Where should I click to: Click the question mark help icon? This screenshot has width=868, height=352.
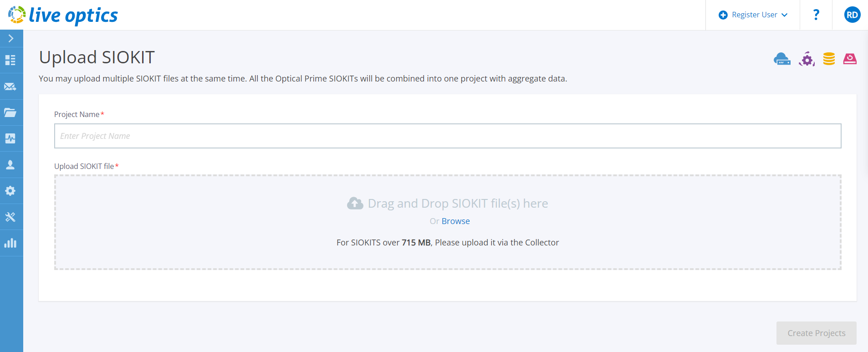[816, 15]
